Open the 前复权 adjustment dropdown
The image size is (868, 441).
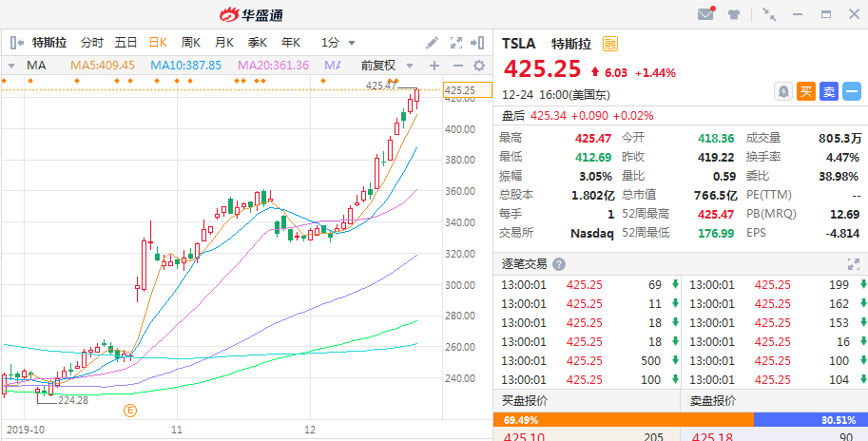click(387, 66)
